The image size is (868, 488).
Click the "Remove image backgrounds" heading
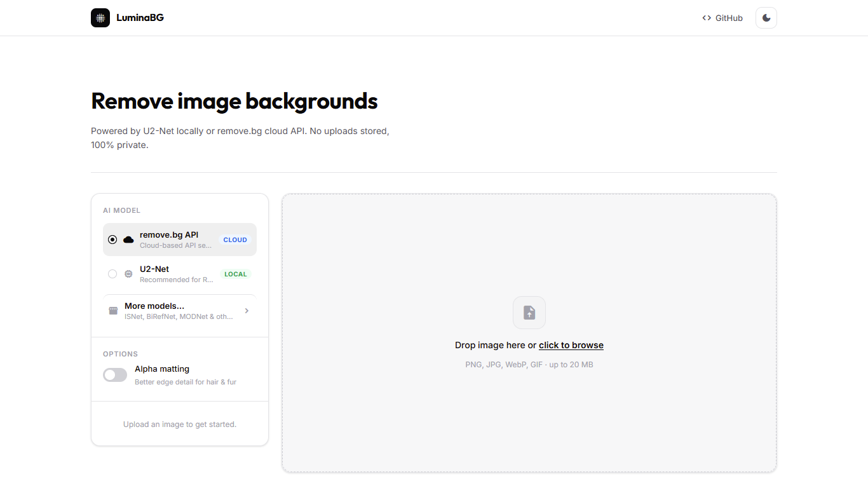tap(234, 101)
